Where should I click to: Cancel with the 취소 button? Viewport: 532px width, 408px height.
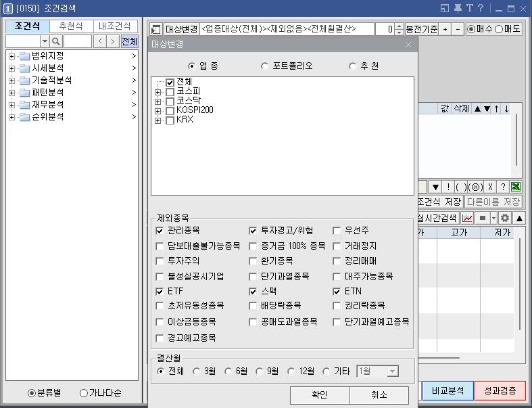point(379,394)
